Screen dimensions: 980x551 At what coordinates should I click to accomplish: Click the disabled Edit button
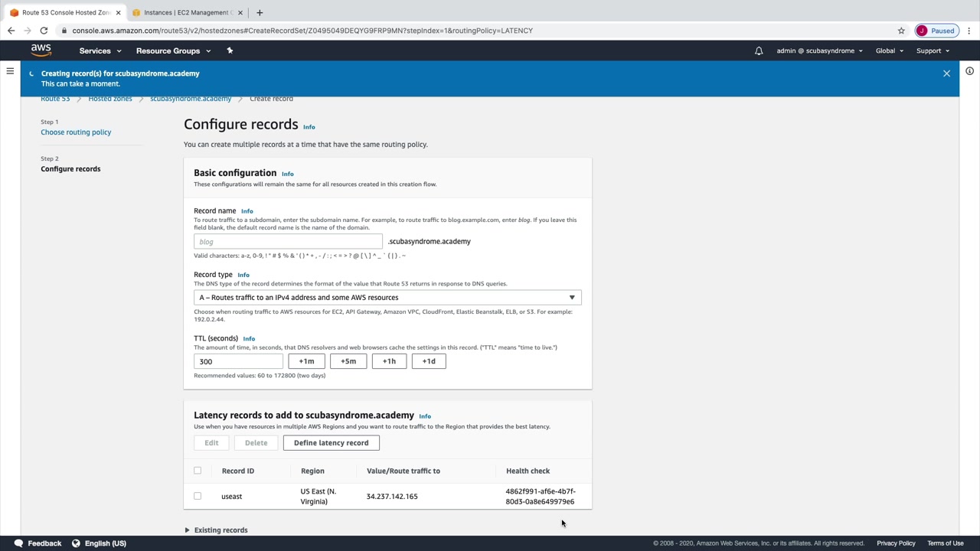click(x=211, y=442)
